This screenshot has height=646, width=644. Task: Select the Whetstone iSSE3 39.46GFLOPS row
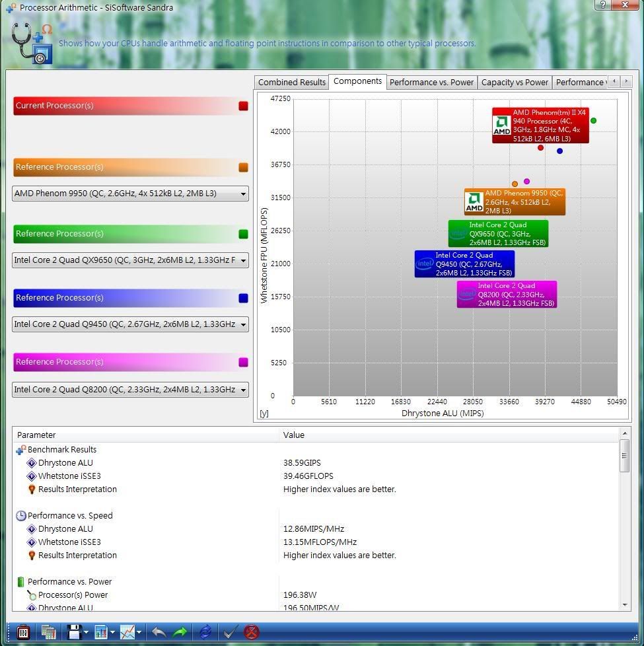316,476
